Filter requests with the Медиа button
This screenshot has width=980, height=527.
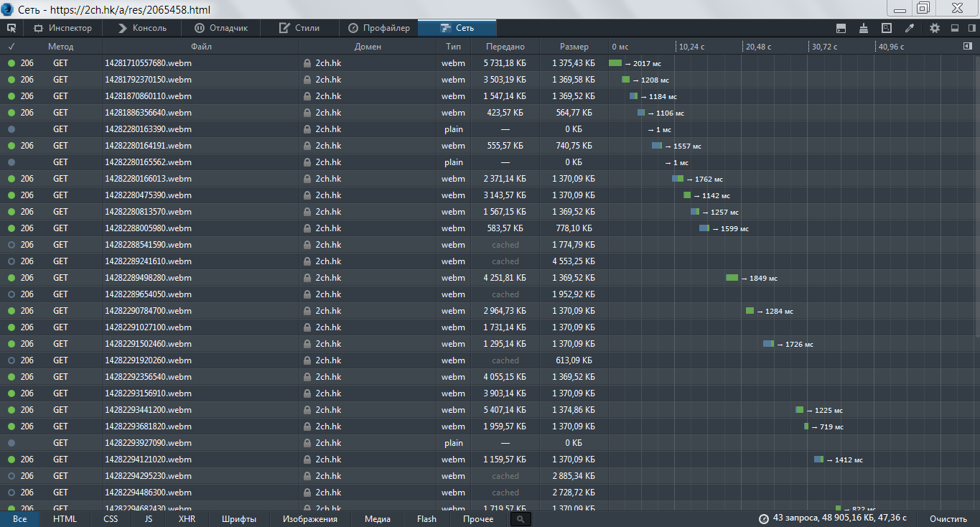coord(377,519)
